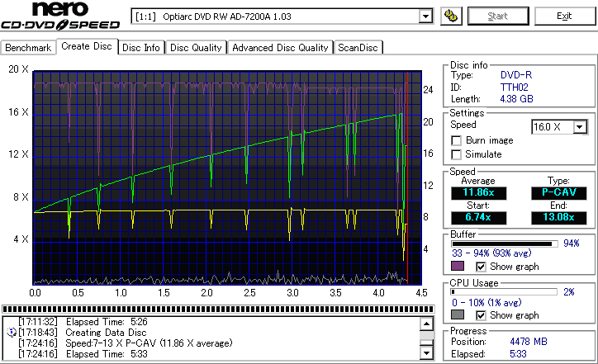The height and width of the screenshot is (364, 598).
Task: Click the CPU Usage progress bar
Action: 504,292
